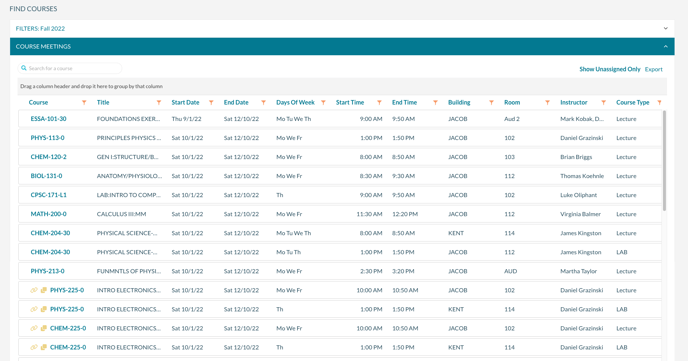Open the Start Time column filter icon
The height and width of the screenshot is (361, 688).
pos(379,103)
